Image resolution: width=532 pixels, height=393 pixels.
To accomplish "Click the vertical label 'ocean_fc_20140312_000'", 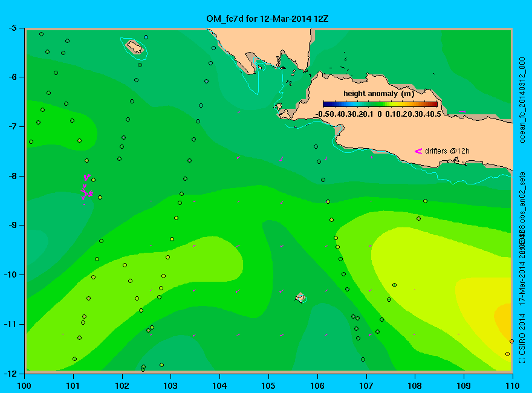I will click(522, 100).
